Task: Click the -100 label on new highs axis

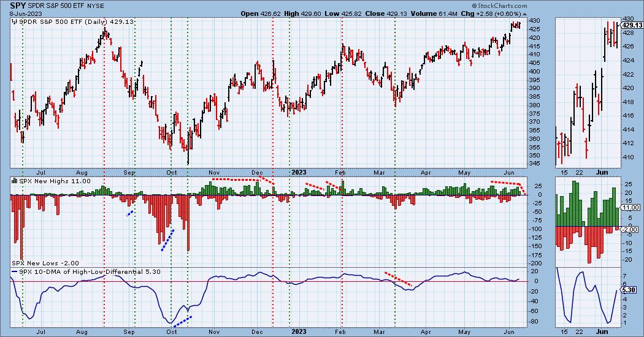Action: click(536, 229)
